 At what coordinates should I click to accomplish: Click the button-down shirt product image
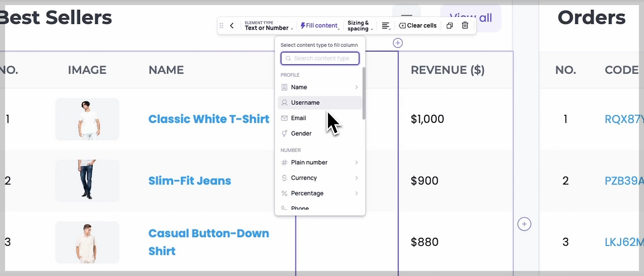[x=87, y=242]
